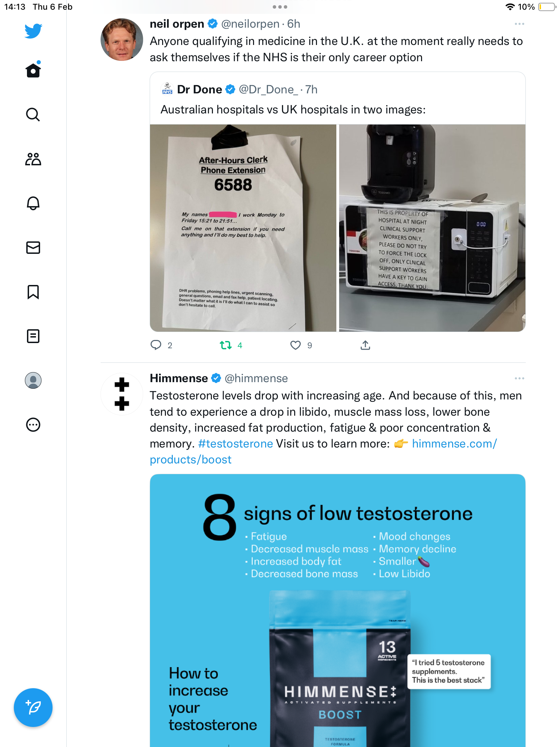Retweet neil orpen's tweet
Screen dimensions: 560x747
pyautogui.click(x=226, y=345)
